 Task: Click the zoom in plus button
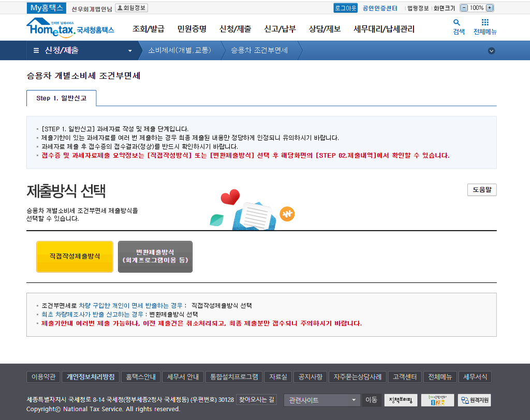point(490,8)
